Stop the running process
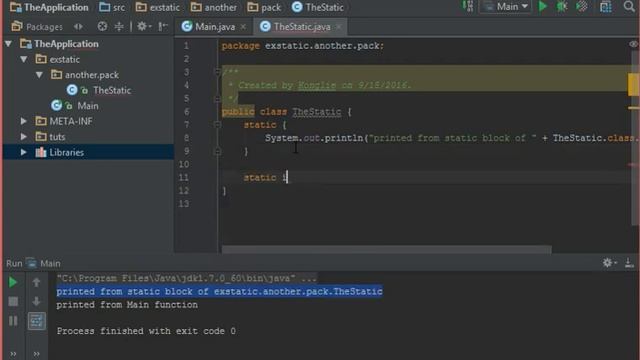 click(x=13, y=301)
